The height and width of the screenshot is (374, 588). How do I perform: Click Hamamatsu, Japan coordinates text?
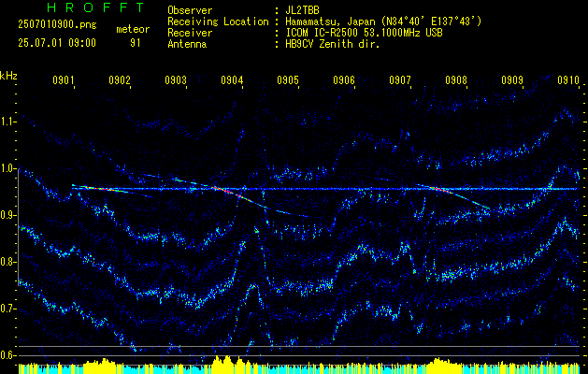click(x=383, y=22)
